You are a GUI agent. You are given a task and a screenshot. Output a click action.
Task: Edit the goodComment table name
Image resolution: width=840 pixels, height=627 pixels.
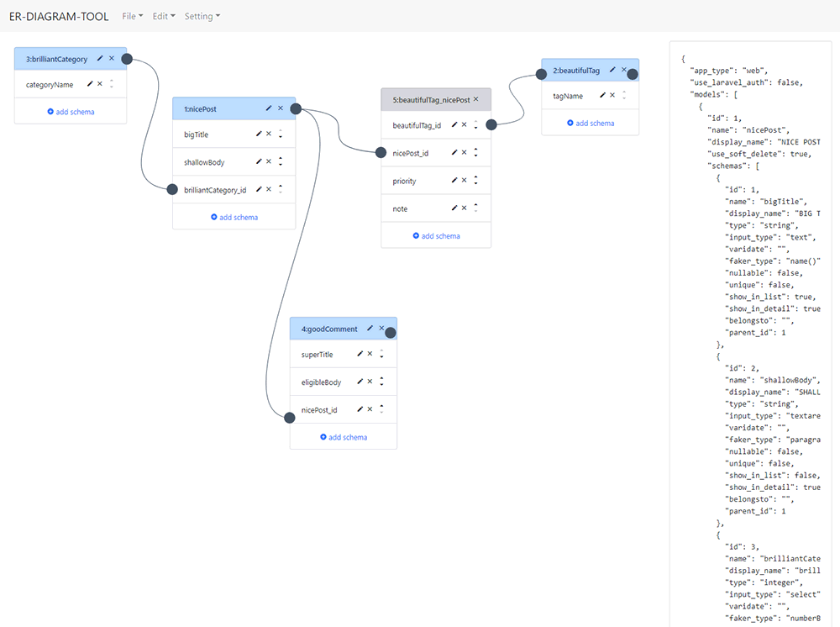370,328
